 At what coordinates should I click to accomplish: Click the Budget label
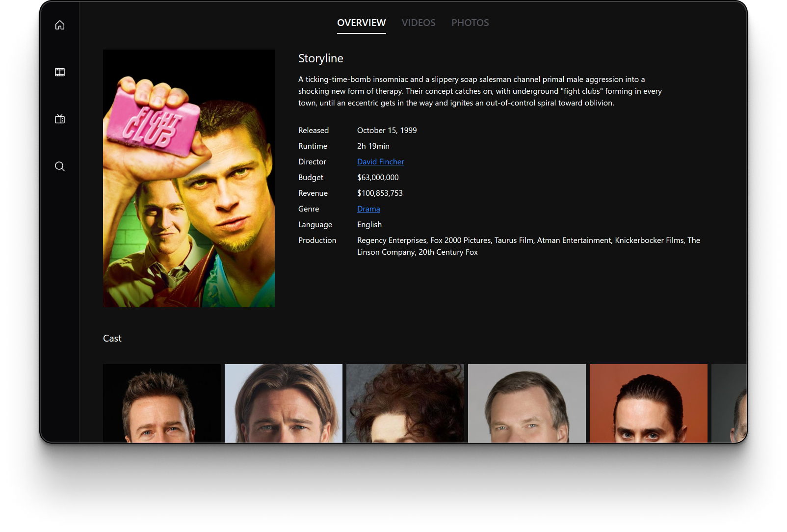pyautogui.click(x=311, y=178)
